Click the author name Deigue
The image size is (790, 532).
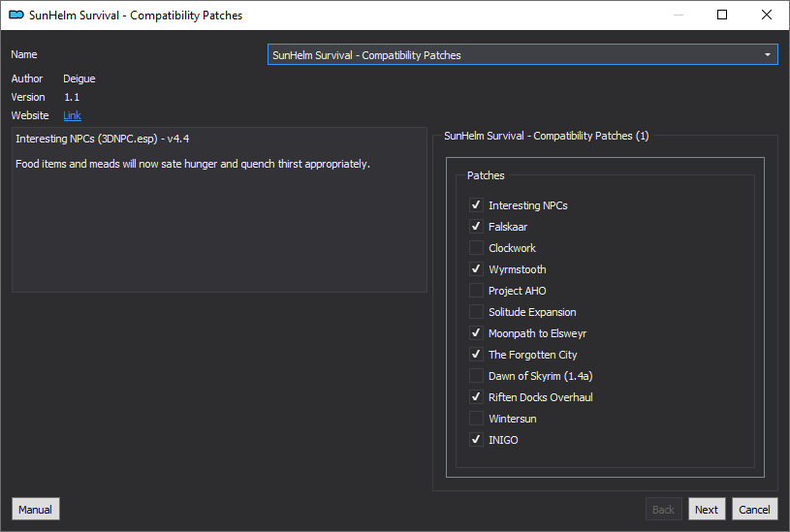click(79, 78)
